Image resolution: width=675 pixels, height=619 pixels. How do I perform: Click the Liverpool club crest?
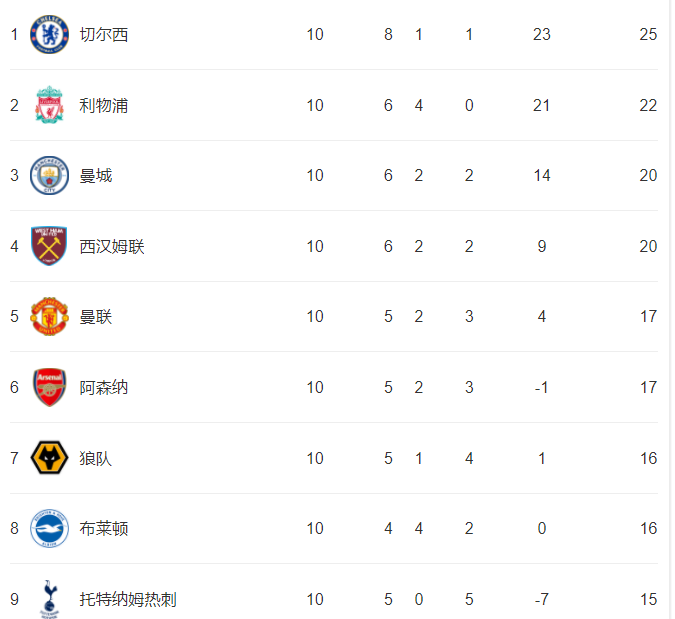(49, 105)
